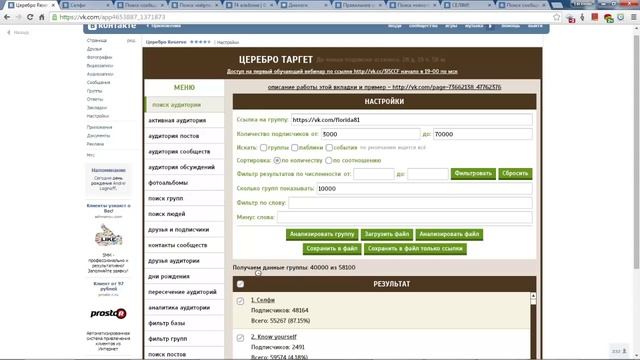Click the 'Анализировать файл' button
Screen dimensions: 640x360
[449, 234]
